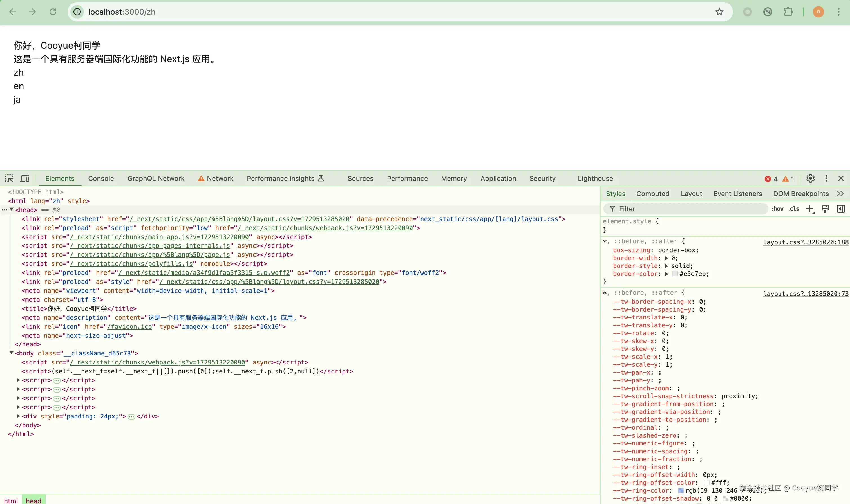
Task: Open the Chrome extensions puzzle icon
Action: 788,12
